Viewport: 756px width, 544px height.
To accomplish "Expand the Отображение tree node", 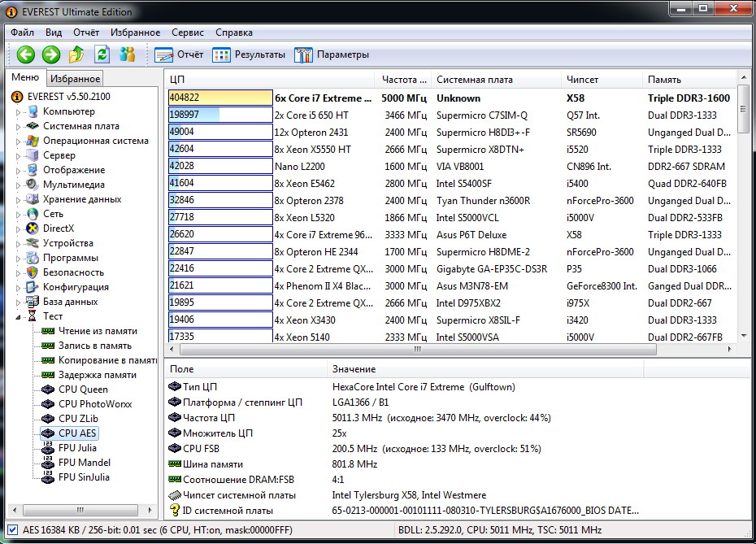I will [x=19, y=171].
